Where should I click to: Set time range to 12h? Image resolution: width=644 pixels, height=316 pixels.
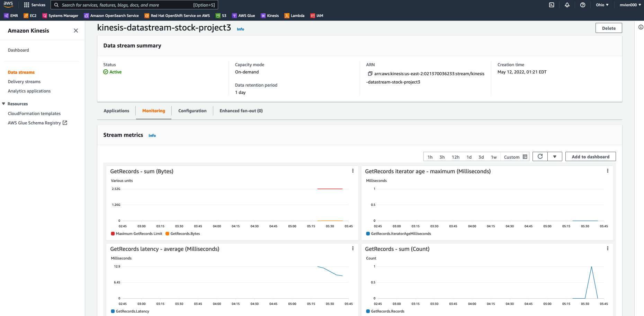coord(456,157)
